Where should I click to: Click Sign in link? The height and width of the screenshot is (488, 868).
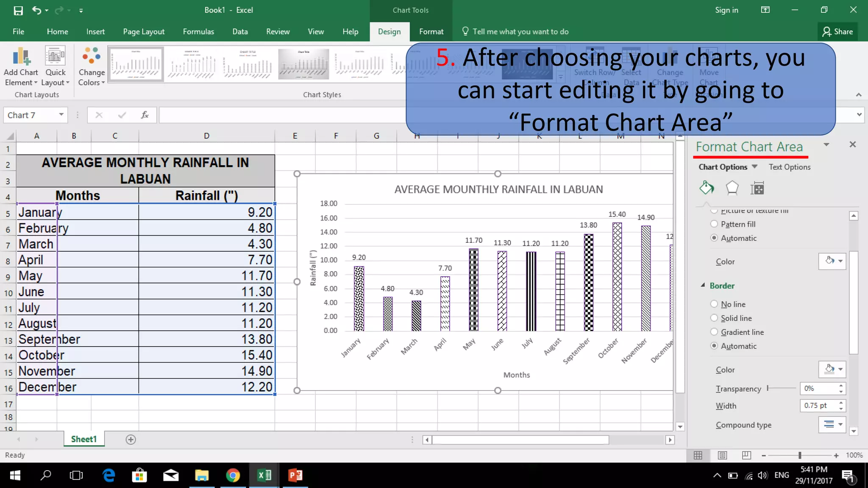726,10
